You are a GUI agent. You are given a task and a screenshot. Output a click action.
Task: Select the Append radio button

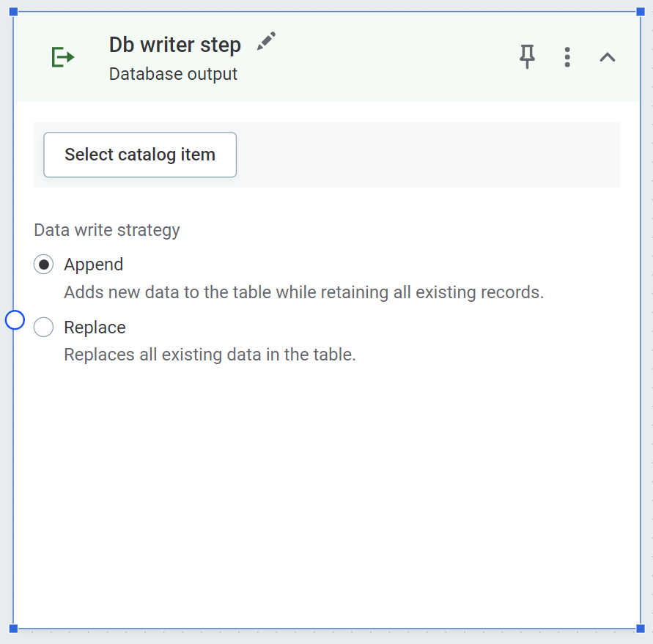pyautogui.click(x=43, y=264)
